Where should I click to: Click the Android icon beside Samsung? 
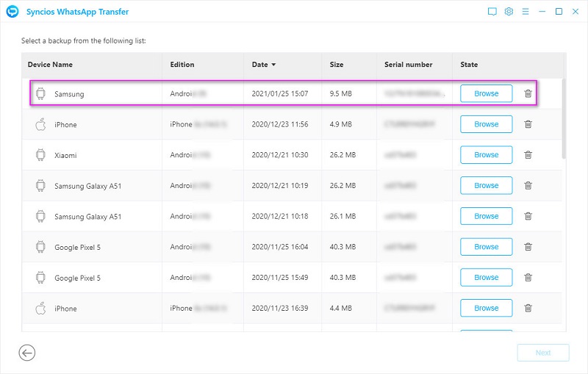(40, 93)
